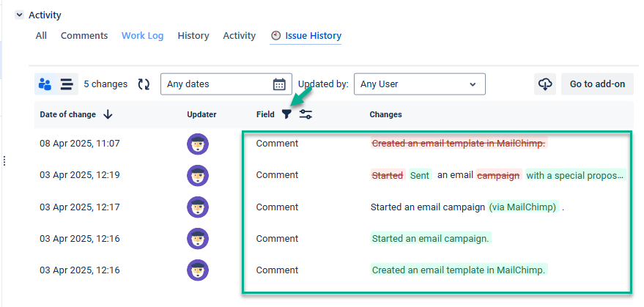This screenshot has height=307, width=644.
Task: Open the field settings sliders icon
Action: 306,114
